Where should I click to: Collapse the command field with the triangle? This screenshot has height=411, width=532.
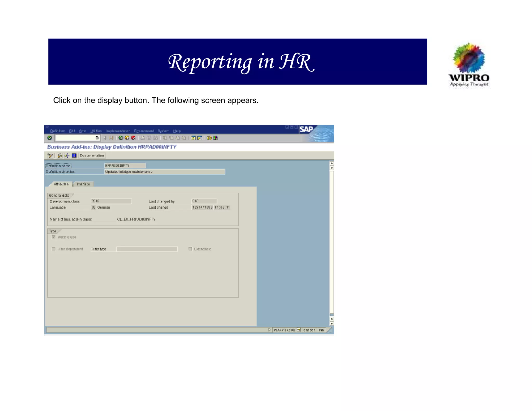pos(105,138)
